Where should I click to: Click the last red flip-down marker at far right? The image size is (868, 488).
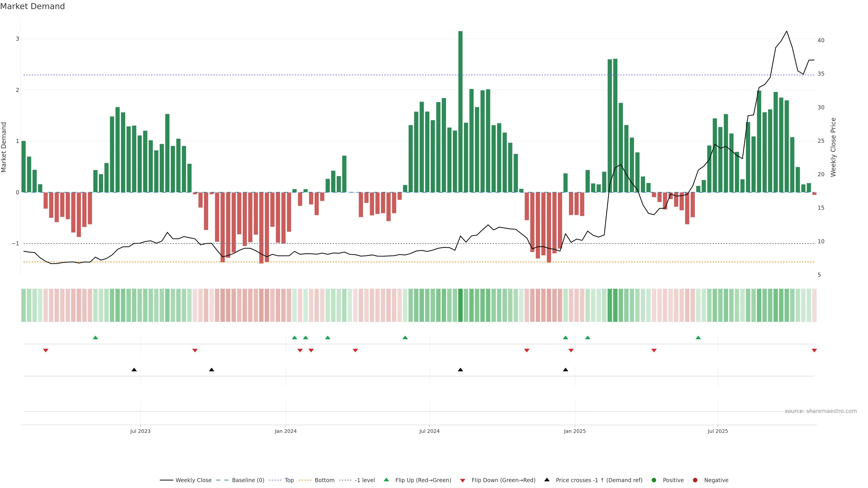tap(814, 351)
